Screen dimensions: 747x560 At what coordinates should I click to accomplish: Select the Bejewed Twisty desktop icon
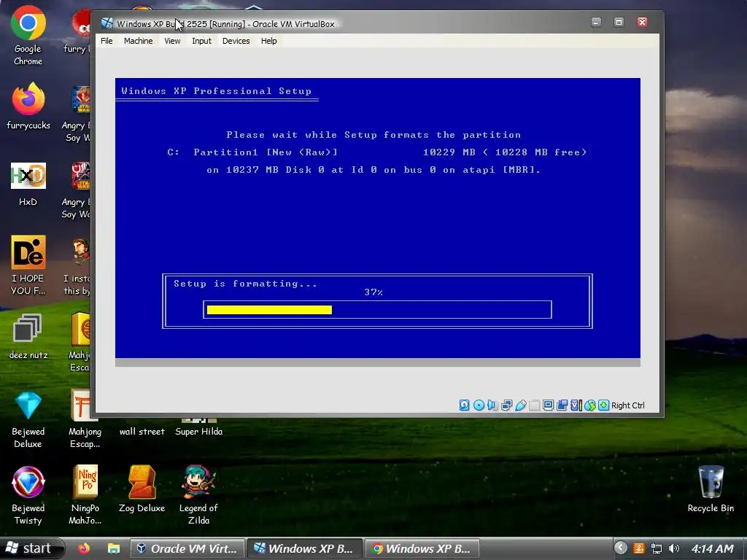[28, 496]
